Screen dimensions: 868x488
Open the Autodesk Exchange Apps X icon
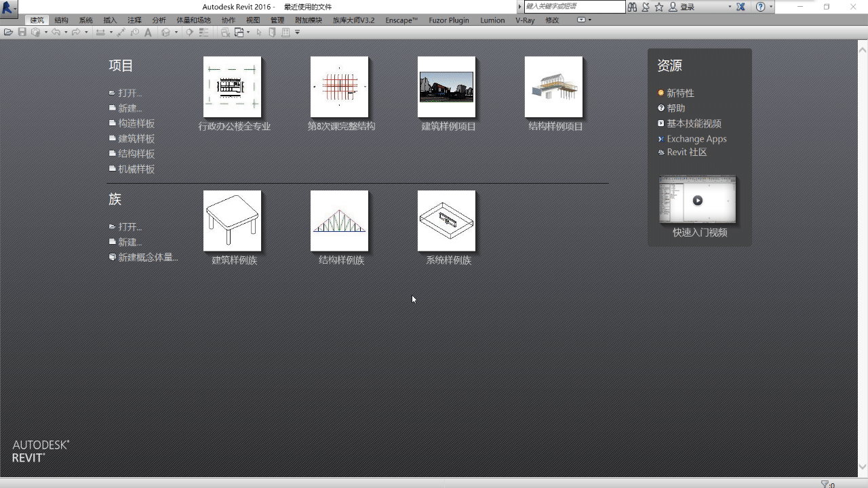[x=741, y=7]
